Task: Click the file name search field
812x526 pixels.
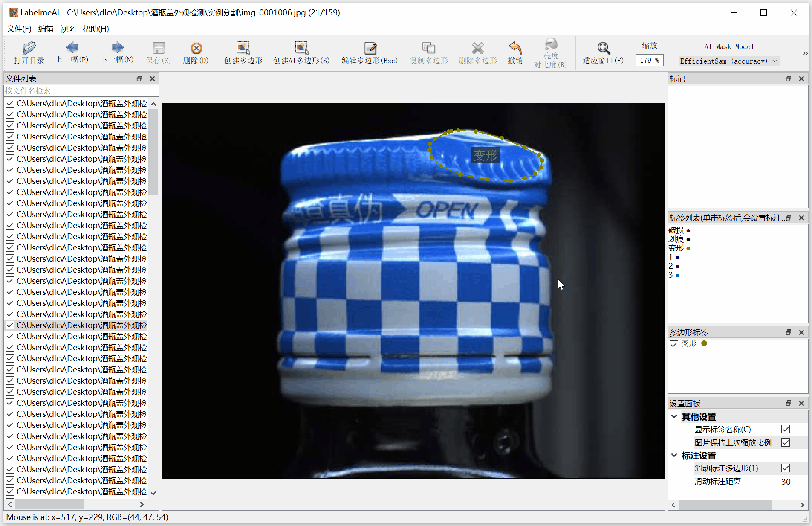Action: coord(81,90)
